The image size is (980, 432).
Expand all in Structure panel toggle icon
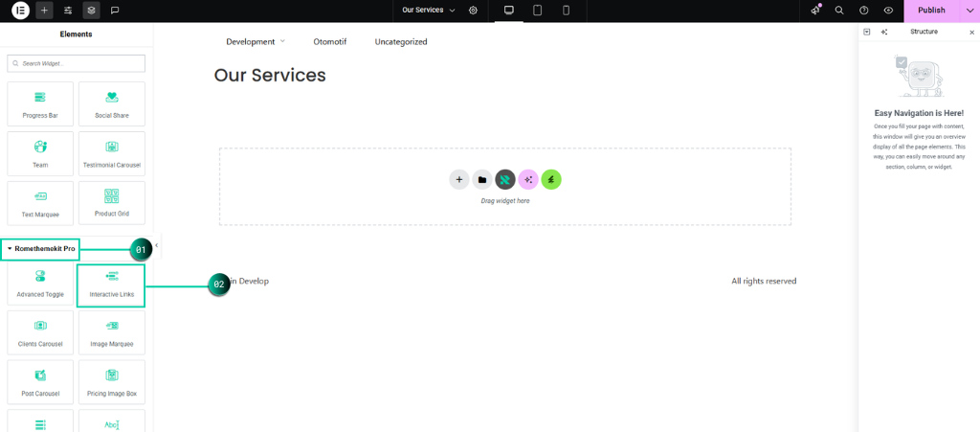[866, 32]
